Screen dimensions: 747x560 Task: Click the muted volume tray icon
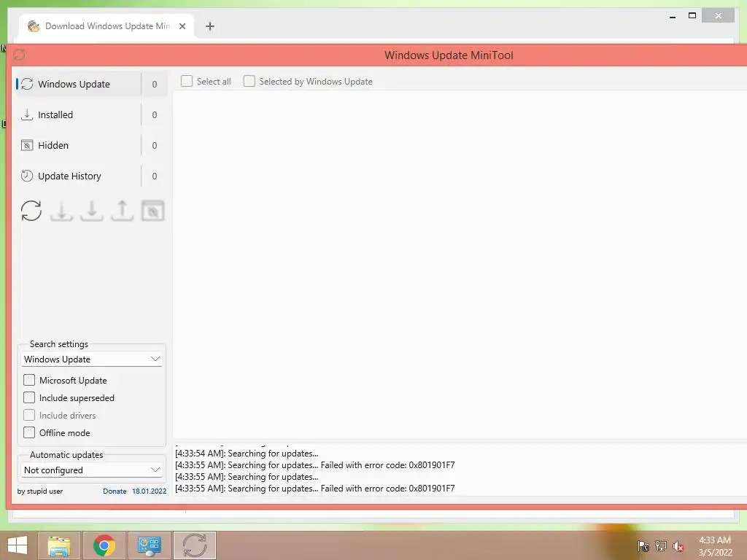(x=678, y=546)
